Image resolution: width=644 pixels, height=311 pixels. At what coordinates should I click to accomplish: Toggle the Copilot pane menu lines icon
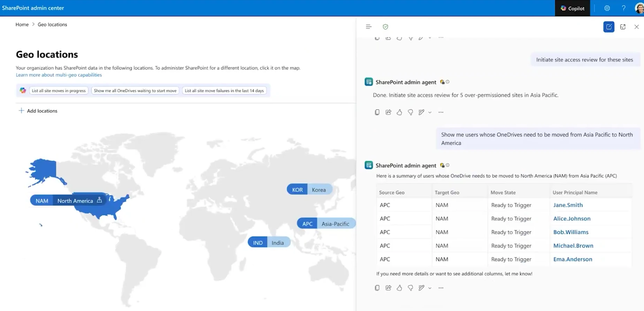(369, 27)
